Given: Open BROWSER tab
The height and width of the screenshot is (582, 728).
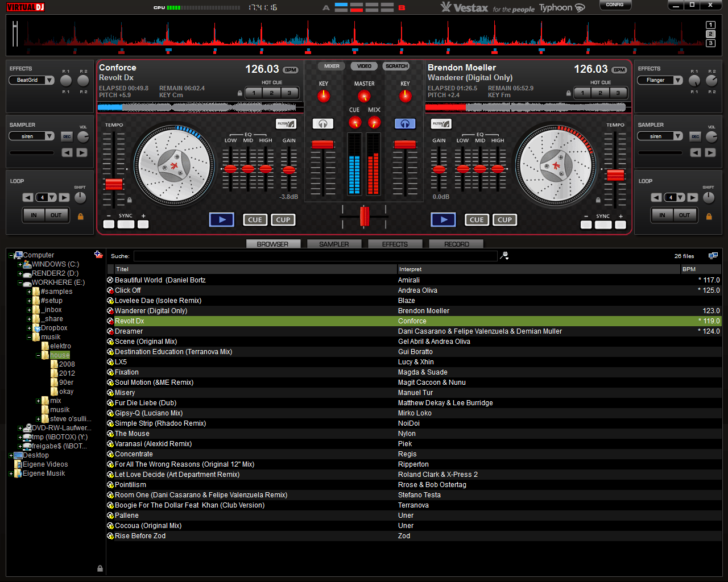Looking at the screenshot, I should (x=272, y=244).
